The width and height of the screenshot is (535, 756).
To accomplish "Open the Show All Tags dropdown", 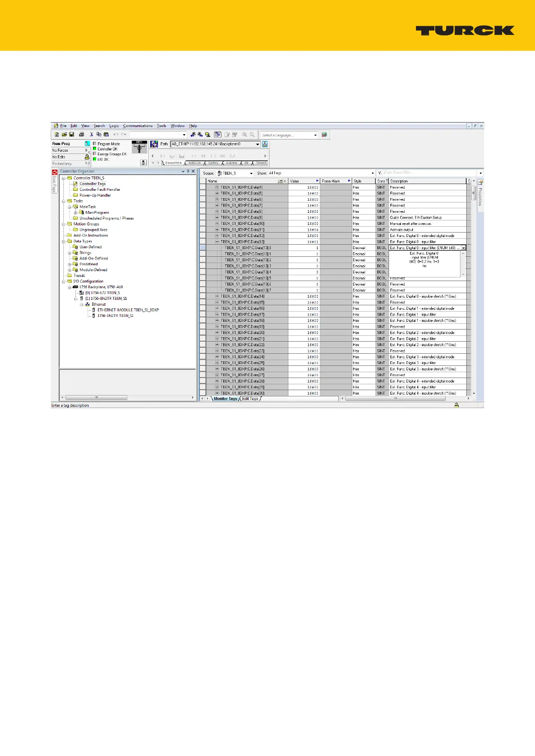I will [372, 173].
